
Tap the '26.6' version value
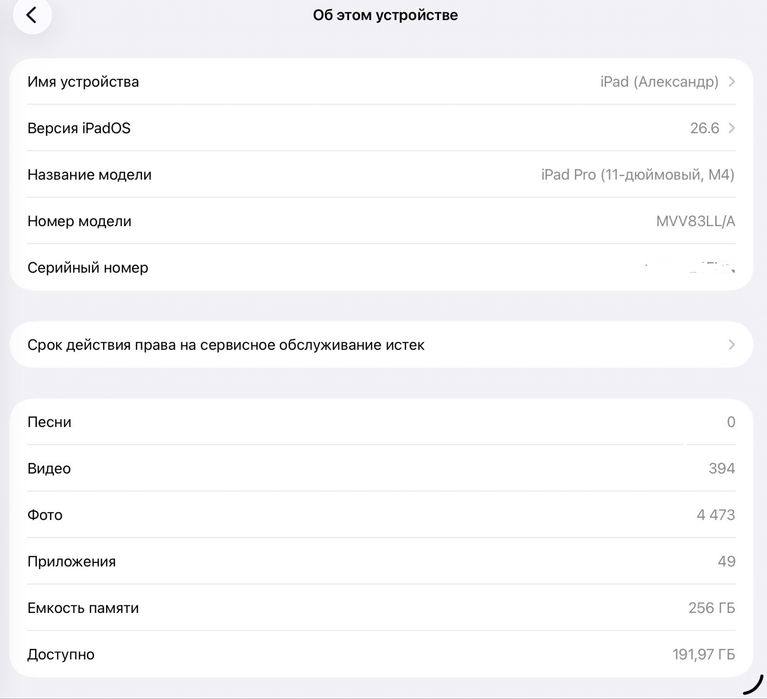(x=704, y=128)
